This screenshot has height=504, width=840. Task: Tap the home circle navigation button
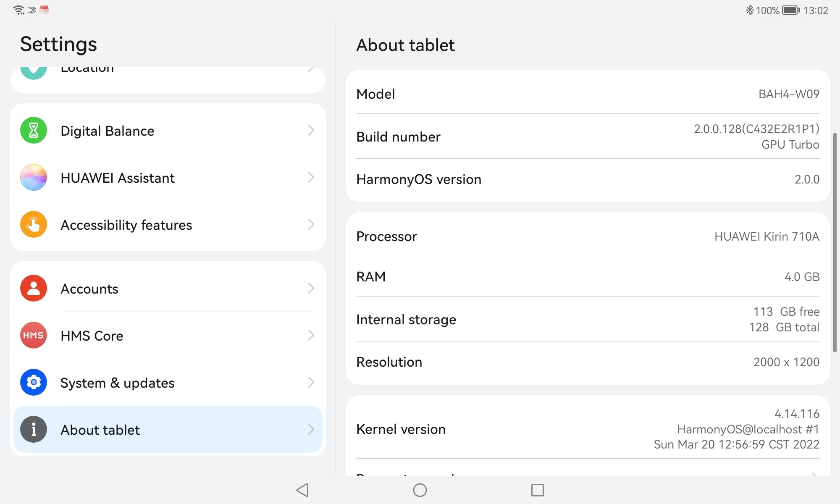pos(420,490)
